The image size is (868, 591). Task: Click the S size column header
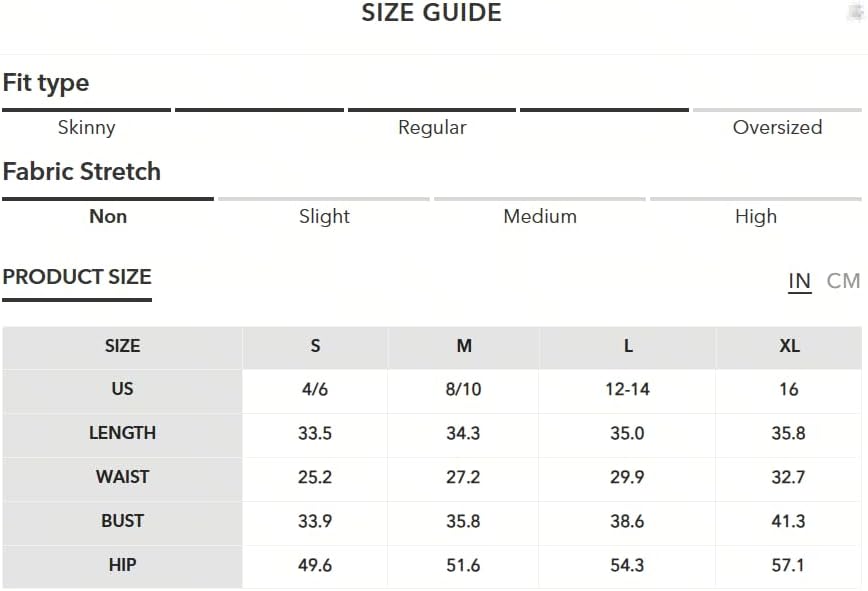tap(315, 346)
